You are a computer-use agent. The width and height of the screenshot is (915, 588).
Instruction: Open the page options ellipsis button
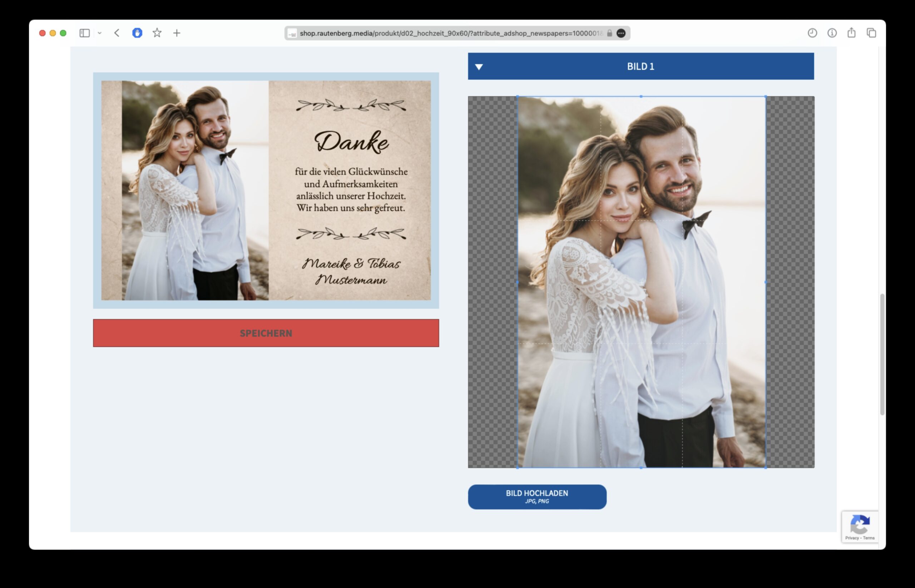click(x=621, y=33)
